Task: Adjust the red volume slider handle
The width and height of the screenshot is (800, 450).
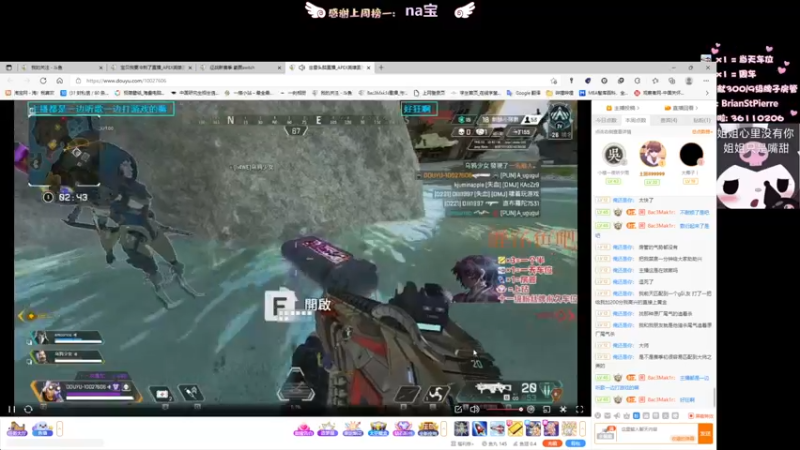Action: [x=520, y=409]
